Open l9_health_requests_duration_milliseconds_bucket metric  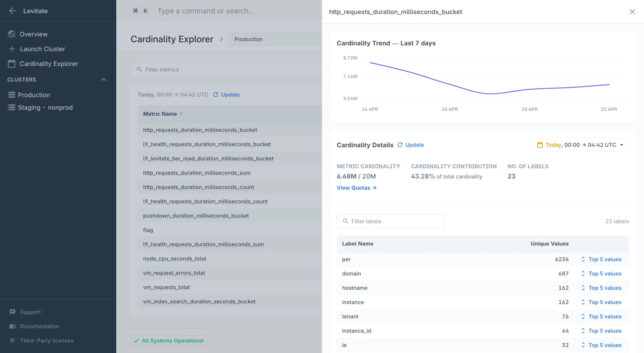tap(207, 144)
